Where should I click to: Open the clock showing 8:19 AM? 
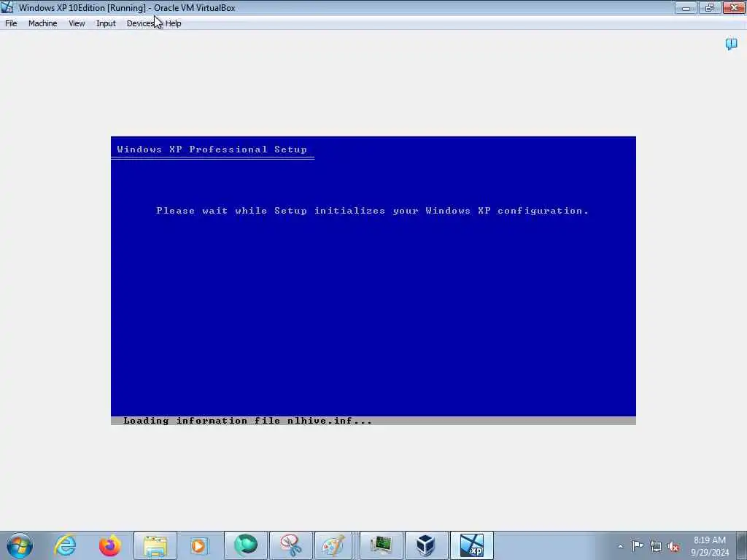tap(710, 546)
